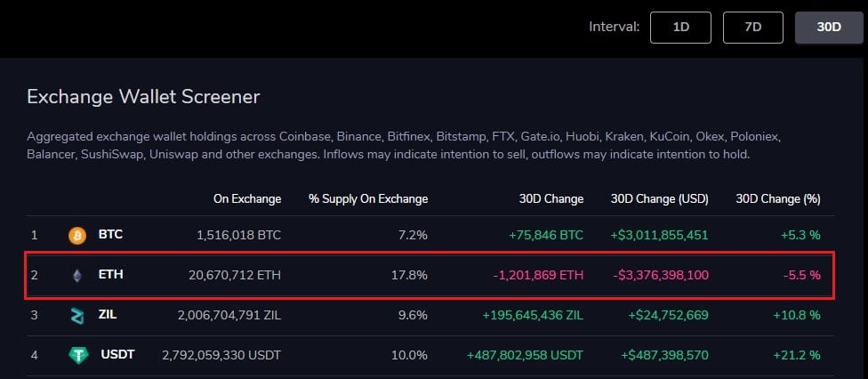Click ETH 30D change value -1,201,869 ETH
Viewport: 868px width, 379px height.
[x=538, y=275]
